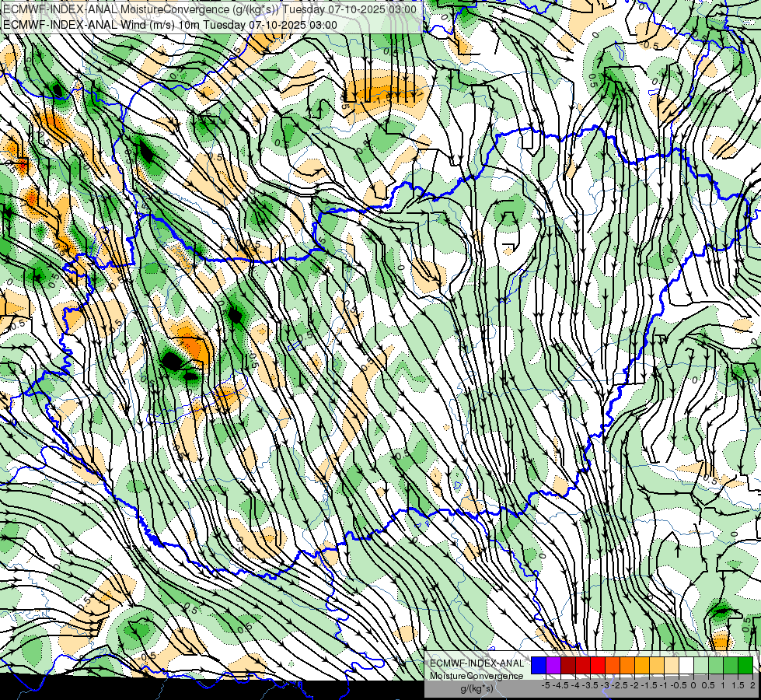Click the pale peach legend swatch

point(672,666)
